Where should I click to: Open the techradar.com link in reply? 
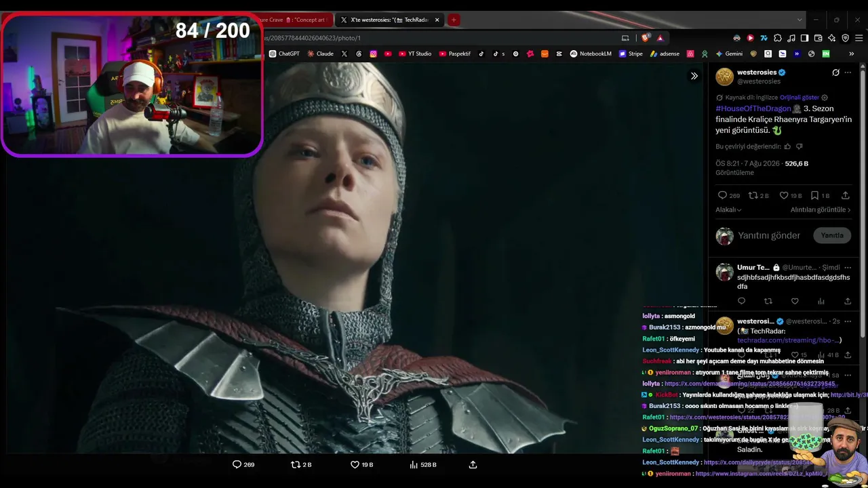coord(789,340)
